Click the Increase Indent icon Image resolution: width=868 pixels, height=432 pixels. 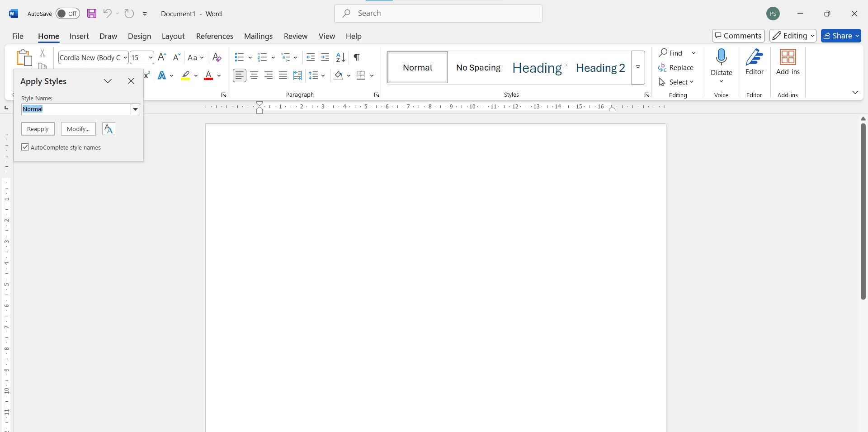pos(325,57)
